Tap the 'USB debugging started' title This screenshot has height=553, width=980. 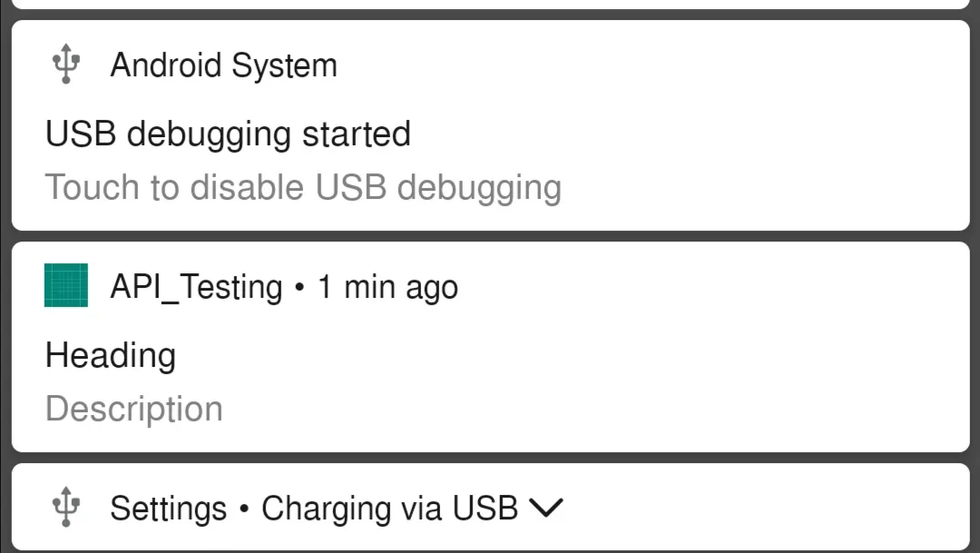[228, 134]
